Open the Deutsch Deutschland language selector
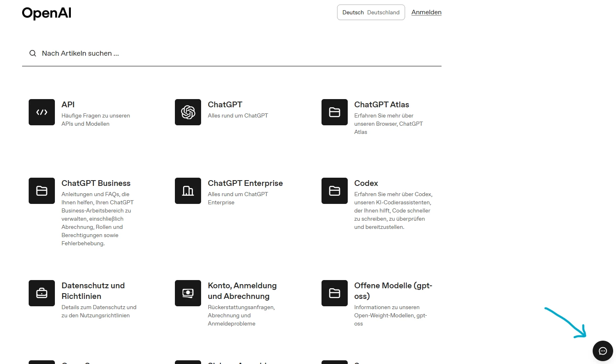616x364 pixels. (371, 12)
